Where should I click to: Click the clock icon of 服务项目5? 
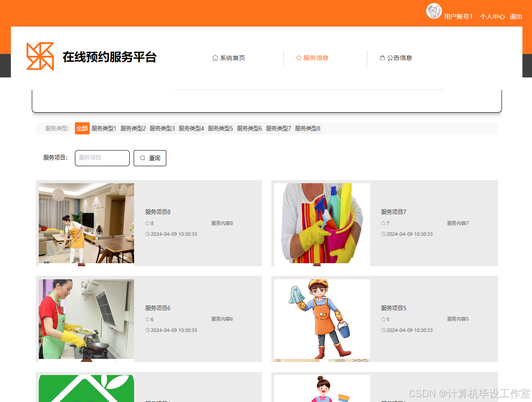point(383,330)
